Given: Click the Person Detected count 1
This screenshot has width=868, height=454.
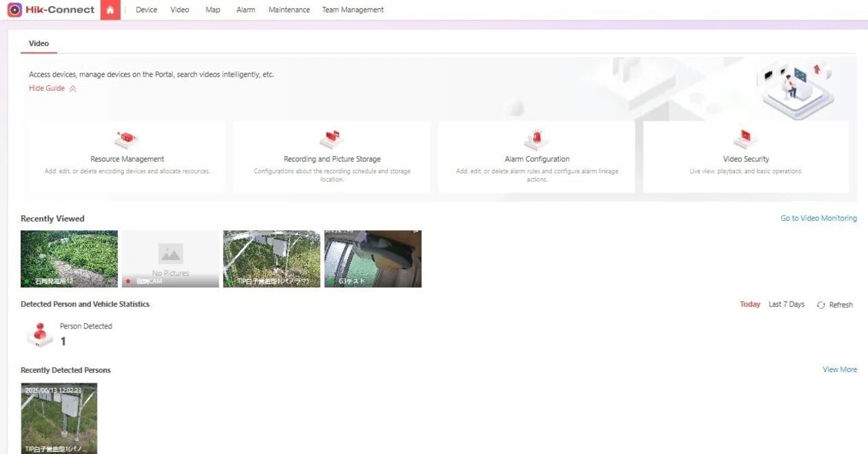Looking at the screenshot, I should tap(63, 342).
